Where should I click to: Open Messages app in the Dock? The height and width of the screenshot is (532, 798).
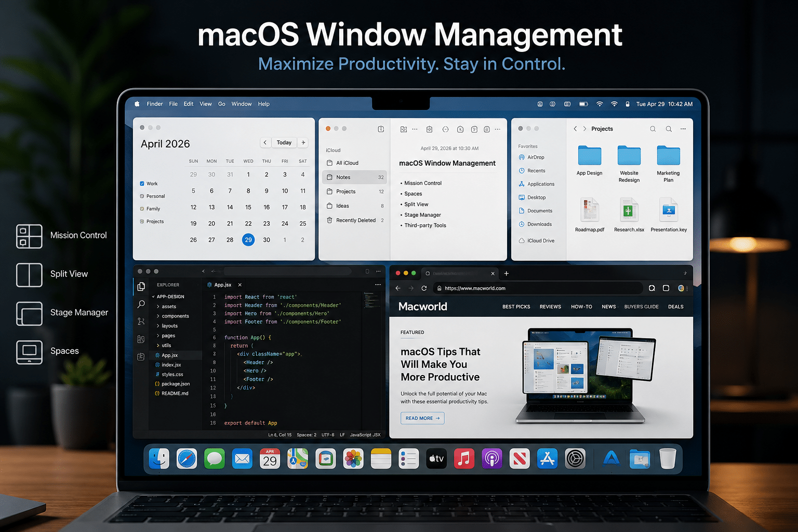tap(215, 459)
